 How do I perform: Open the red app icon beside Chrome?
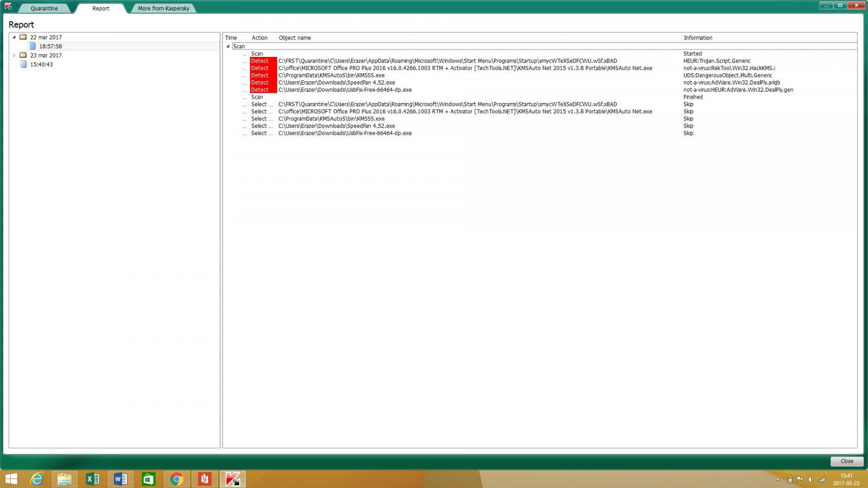coord(205,479)
